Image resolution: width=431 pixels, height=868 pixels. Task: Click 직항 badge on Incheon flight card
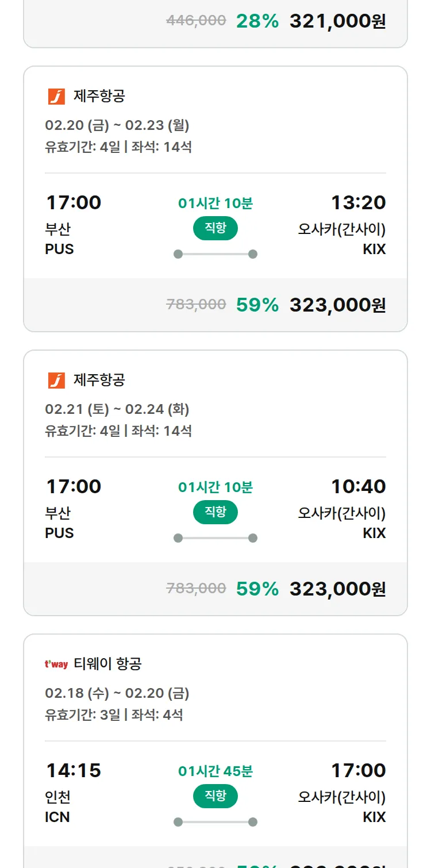point(215,796)
